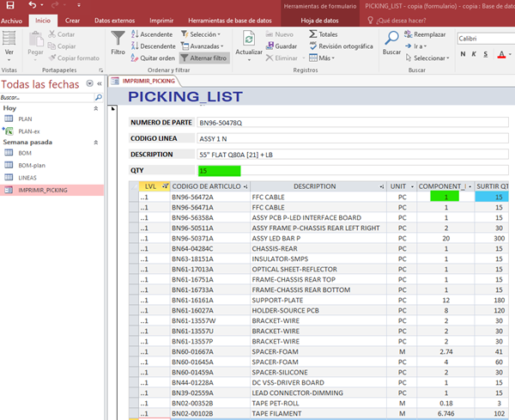Click Guardar to save the record
The image size is (515, 420).
pyautogui.click(x=281, y=46)
